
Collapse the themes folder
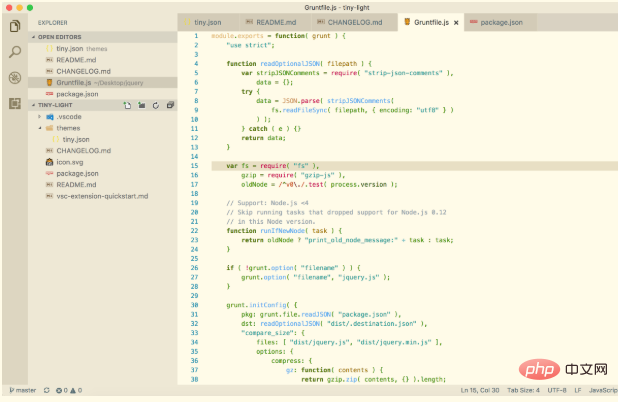click(102, 128)
